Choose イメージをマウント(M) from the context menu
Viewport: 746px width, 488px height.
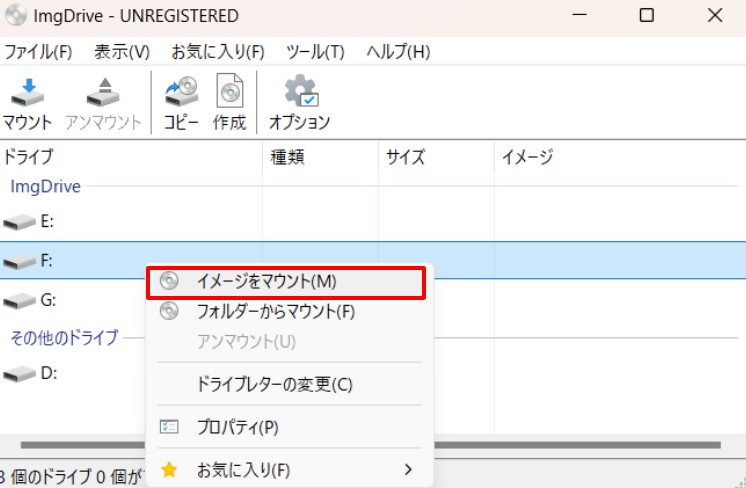pyautogui.click(x=286, y=282)
